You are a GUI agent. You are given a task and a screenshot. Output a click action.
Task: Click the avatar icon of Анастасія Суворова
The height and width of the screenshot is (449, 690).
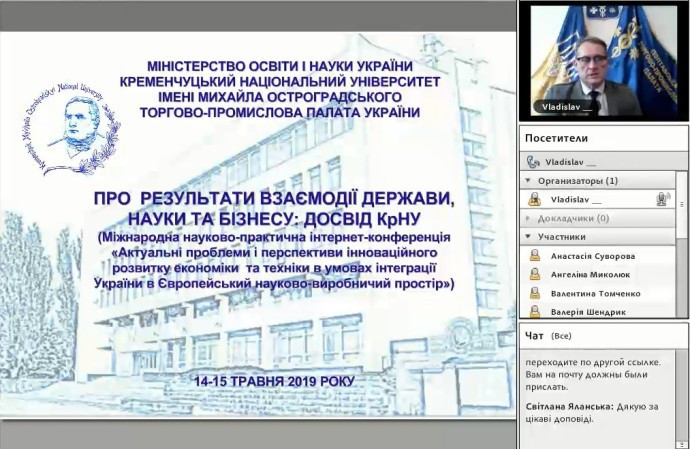(536, 256)
